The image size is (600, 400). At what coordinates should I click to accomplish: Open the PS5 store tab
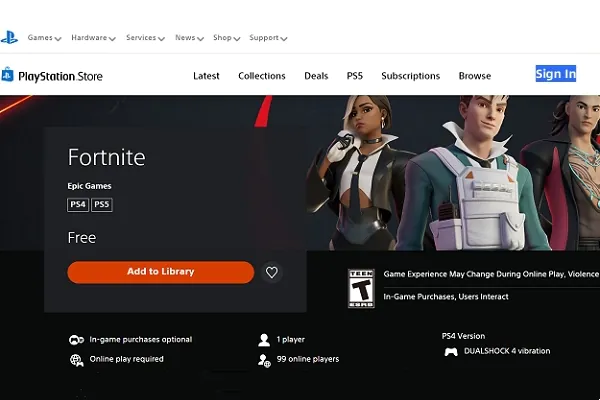355,76
